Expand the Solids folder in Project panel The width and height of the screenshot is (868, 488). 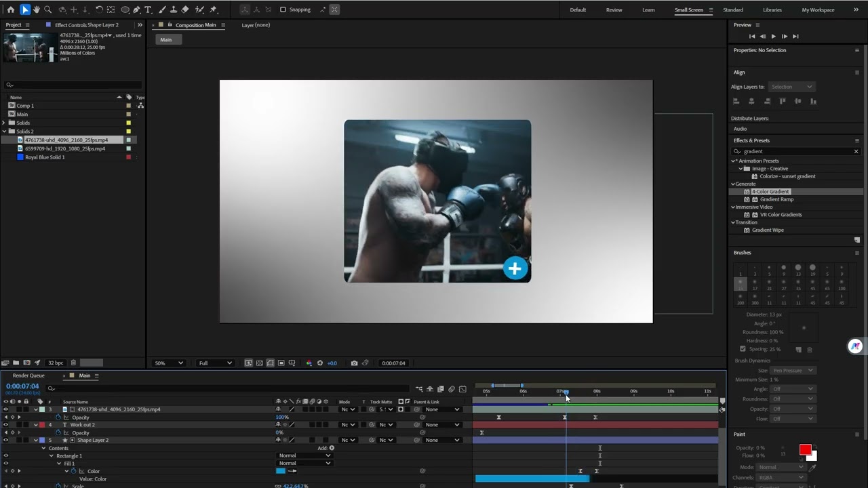click(4, 123)
